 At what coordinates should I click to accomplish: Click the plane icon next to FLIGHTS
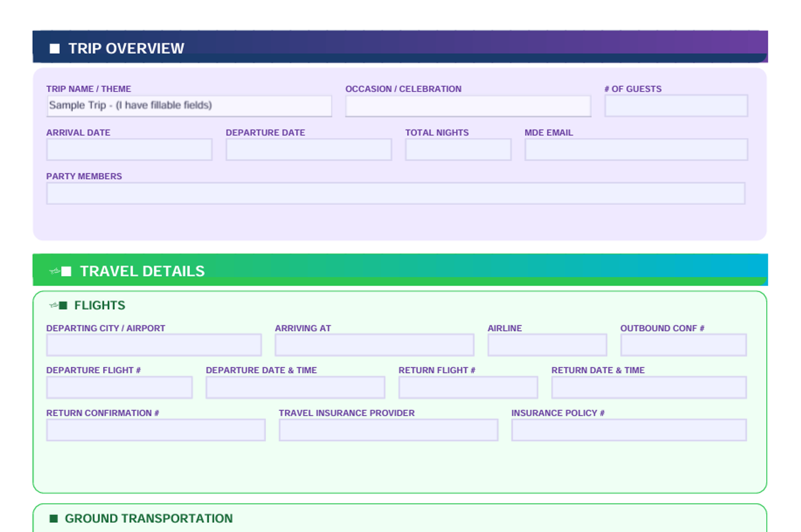(x=54, y=305)
